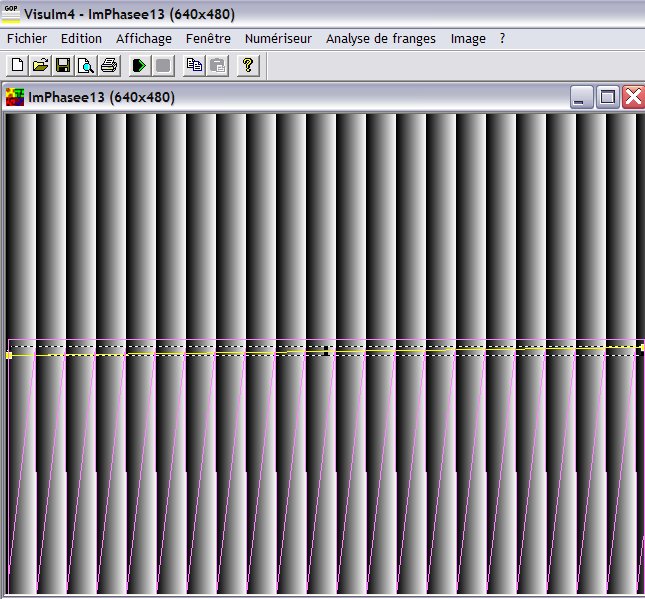
Task: Click the VisuIm4 application title icon
Action: (x=10, y=14)
